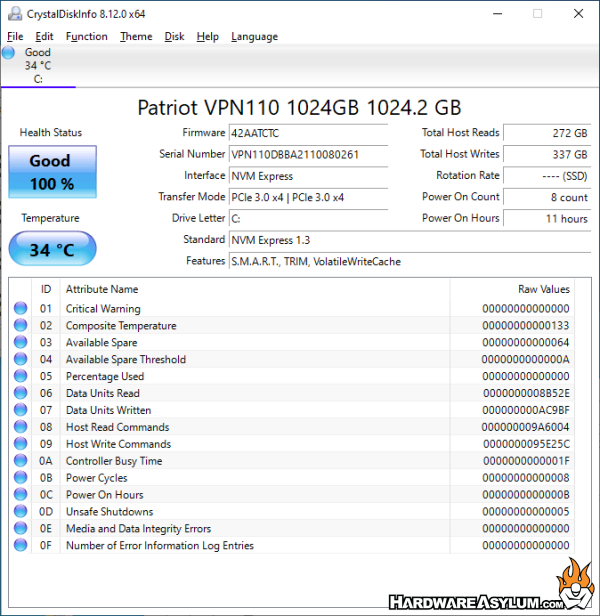Click the Power On Count value 8 count
Image resolution: width=600 pixels, height=616 pixels.
[x=547, y=197]
